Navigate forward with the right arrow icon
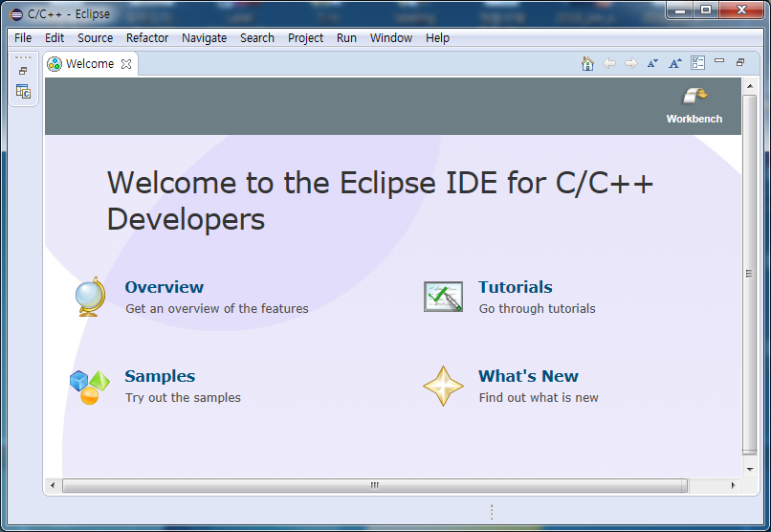Viewport: 771px width, 532px height. (631, 63)
